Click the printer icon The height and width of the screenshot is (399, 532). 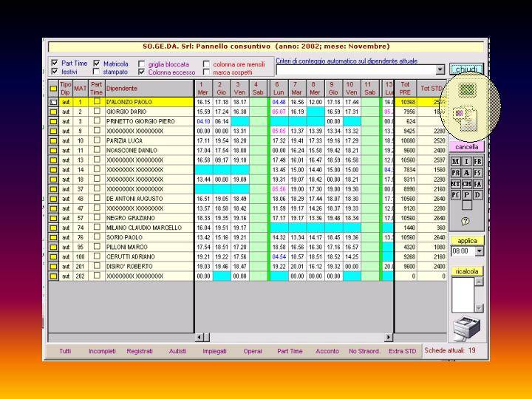[467, 327]
